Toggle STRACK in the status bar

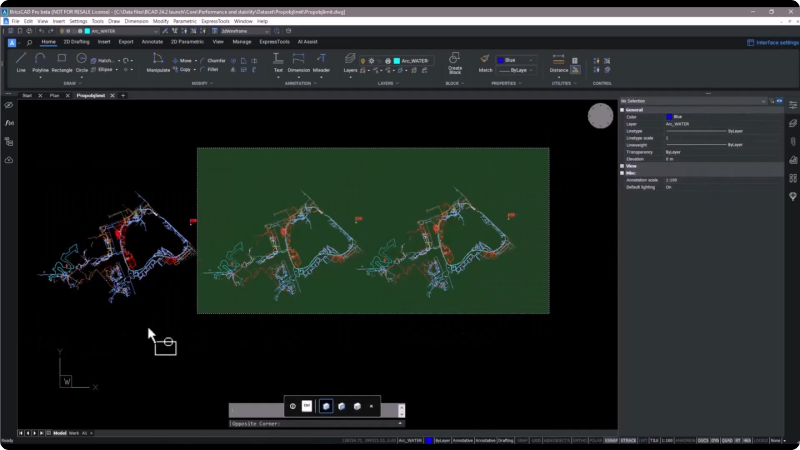[628, 440]
